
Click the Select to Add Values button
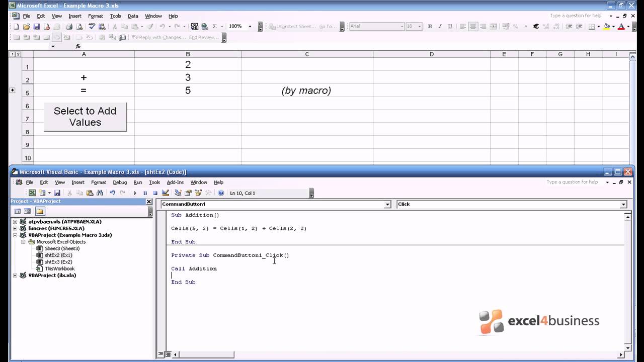(85, 117)
